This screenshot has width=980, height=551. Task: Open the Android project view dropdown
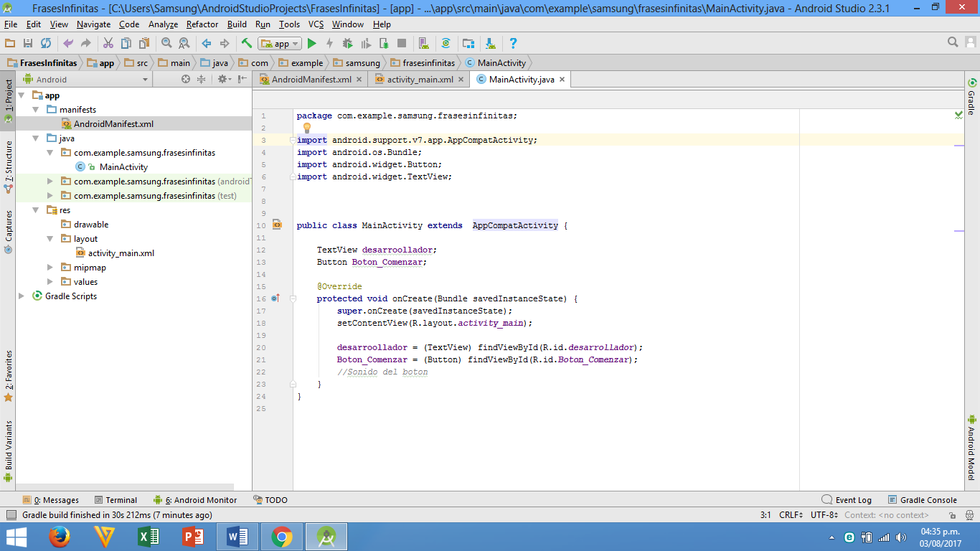point(86,80)
